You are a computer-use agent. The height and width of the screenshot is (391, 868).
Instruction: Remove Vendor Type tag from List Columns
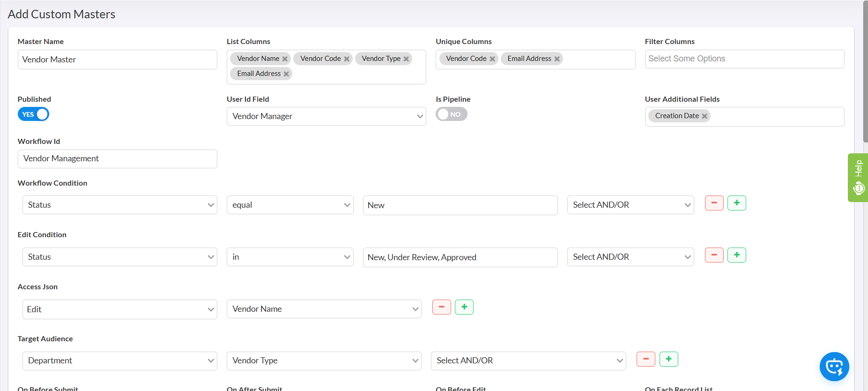click(x=406, y=59)
